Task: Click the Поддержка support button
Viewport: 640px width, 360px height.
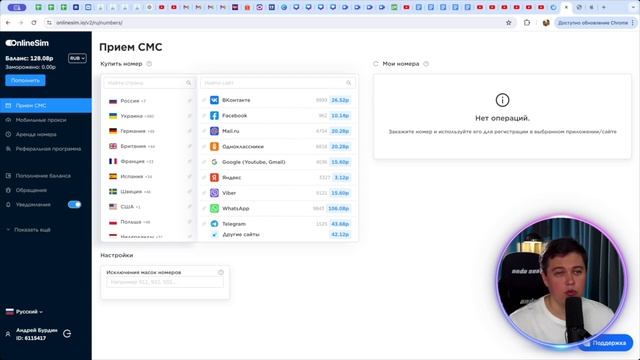Action: click(x=605, y=343)
